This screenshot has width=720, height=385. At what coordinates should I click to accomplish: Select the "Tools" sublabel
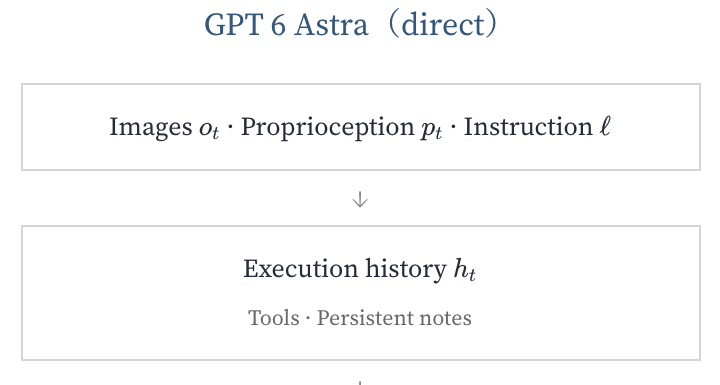tap(274, 318)
